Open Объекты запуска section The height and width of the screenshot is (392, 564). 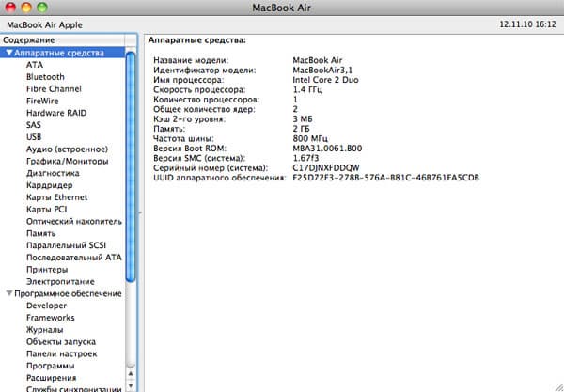(x=61, y=341)
